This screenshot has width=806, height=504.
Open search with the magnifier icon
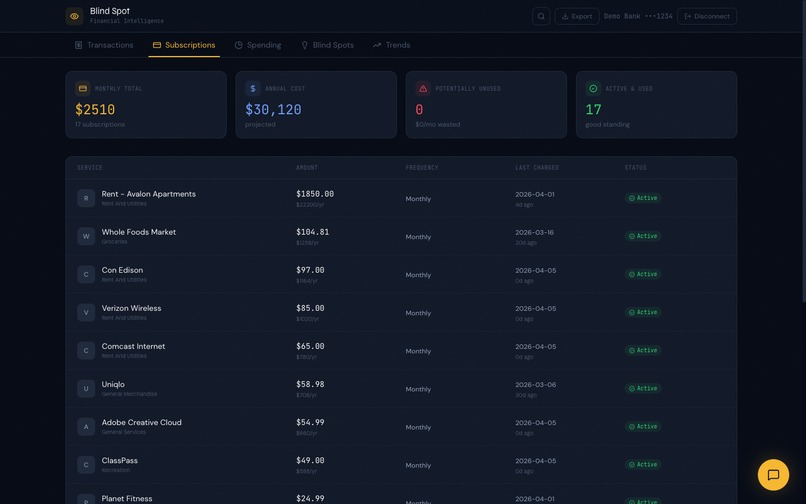click(x=541, y=16)
